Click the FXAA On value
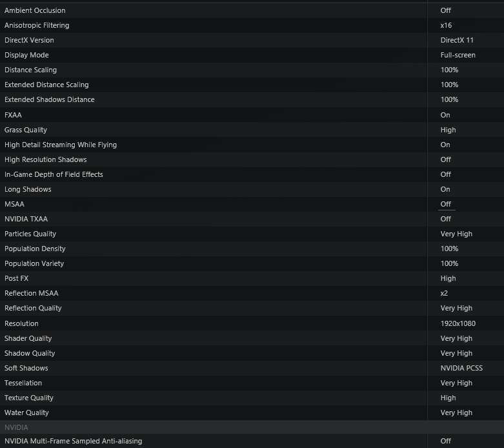The height and width of the screenshot is (448, 504). 445,115
